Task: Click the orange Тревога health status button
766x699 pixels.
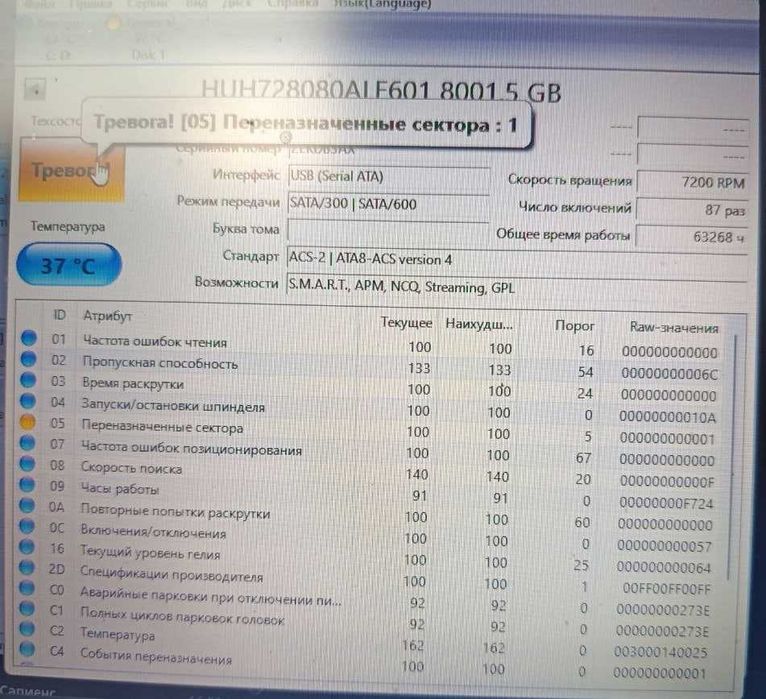Action: 72,170
